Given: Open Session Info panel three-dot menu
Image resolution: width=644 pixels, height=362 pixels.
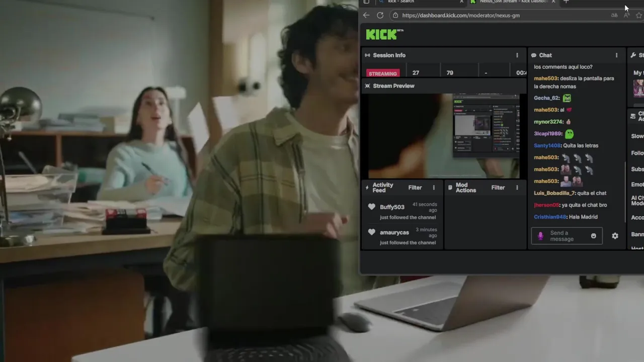Looking at the screenshot, I should (517, 55).
